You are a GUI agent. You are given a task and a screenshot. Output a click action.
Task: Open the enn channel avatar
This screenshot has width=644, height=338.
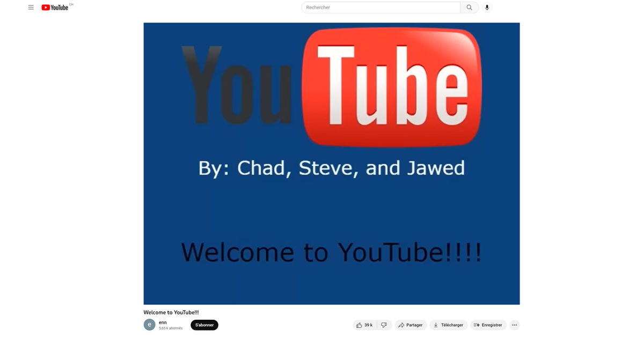pyautogui.click(x=150, y=325)
